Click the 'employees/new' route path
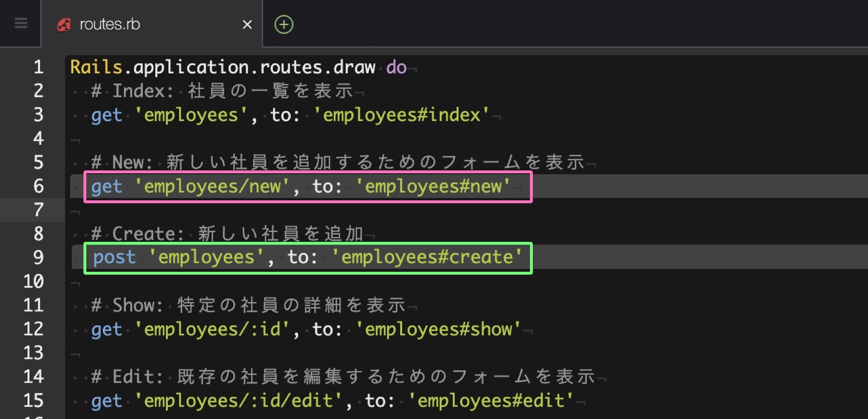 click(212, 187)
